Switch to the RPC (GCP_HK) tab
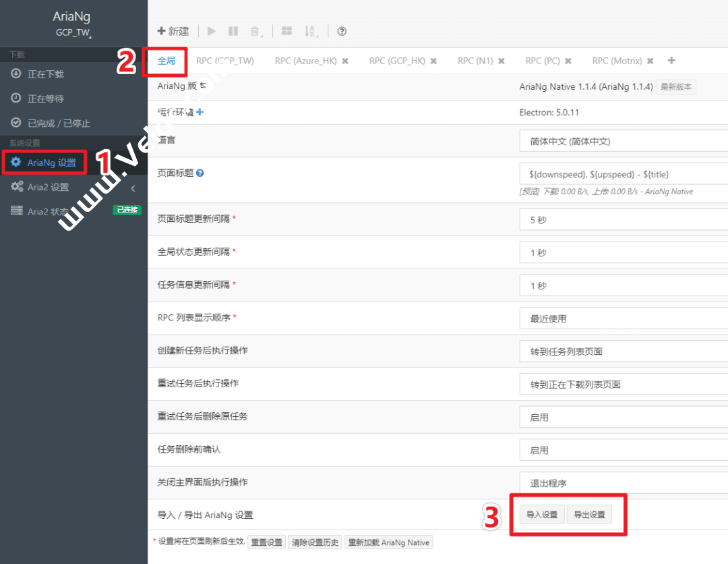 pos(397,61)
